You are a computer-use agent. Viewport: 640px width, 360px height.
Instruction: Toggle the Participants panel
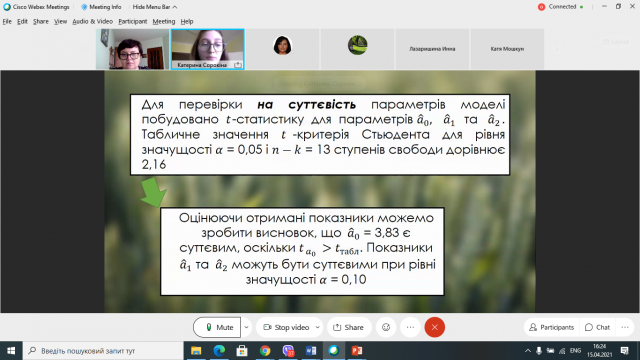[551, 327]
